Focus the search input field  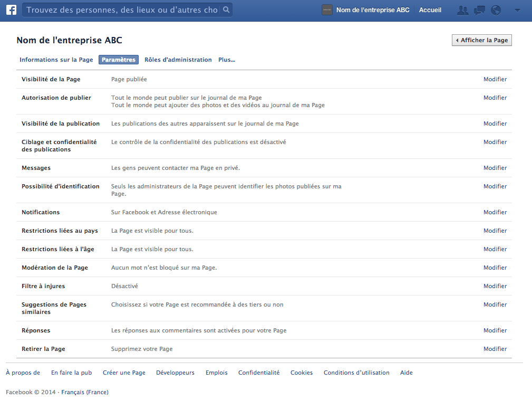121,10
